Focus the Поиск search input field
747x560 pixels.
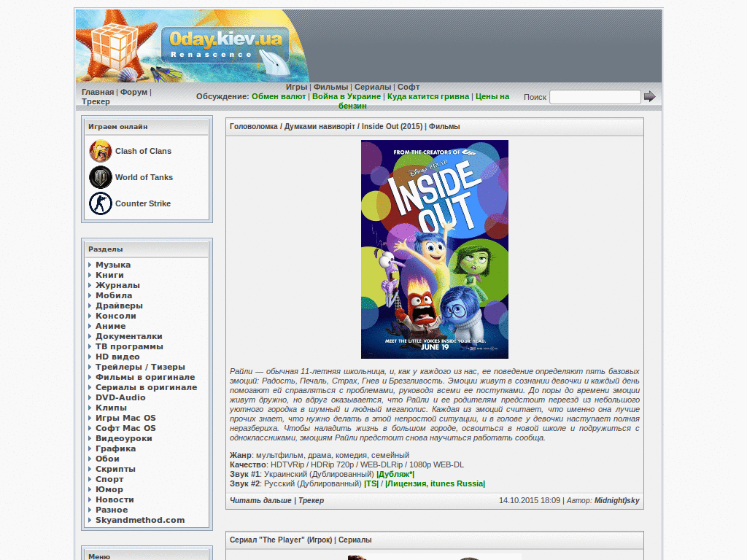point(595,97)
